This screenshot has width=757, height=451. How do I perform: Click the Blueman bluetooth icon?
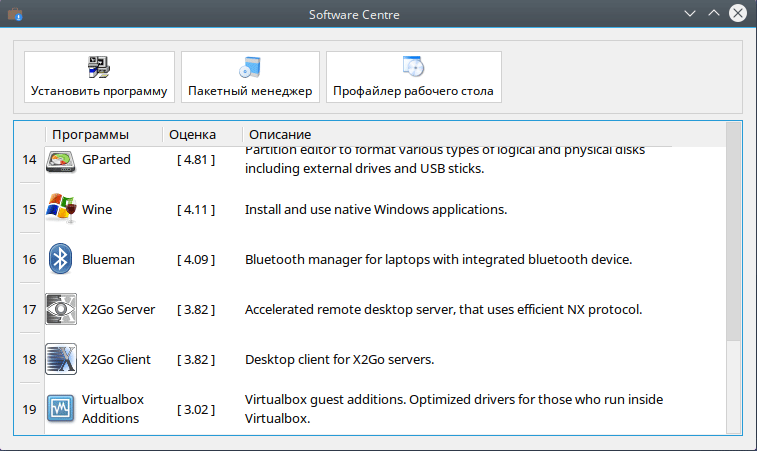(61, 260)
